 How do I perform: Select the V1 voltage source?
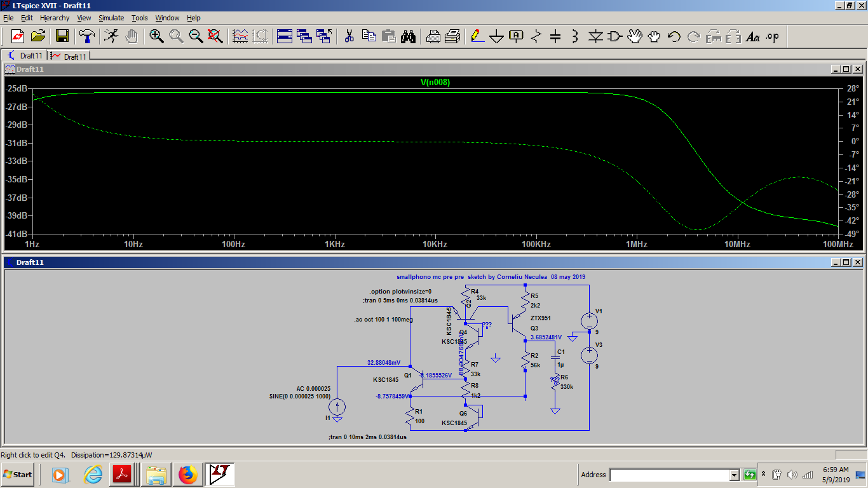pos(590,321)
